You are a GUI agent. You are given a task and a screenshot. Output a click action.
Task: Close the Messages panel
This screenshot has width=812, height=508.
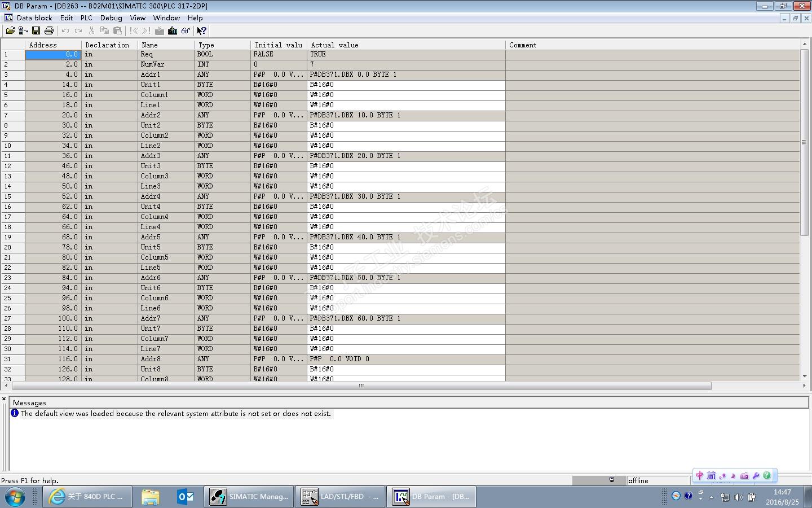[4, 399]
